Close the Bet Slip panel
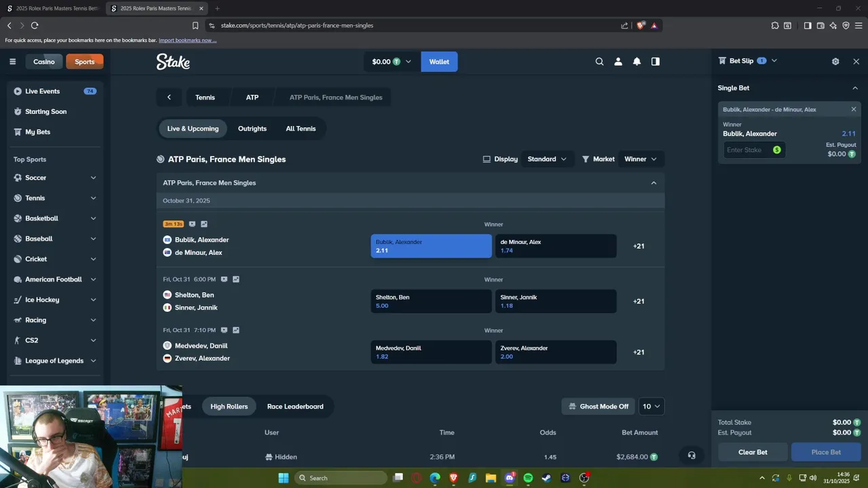The height and width of the screenshot is (488, 868). pos(856,61)
